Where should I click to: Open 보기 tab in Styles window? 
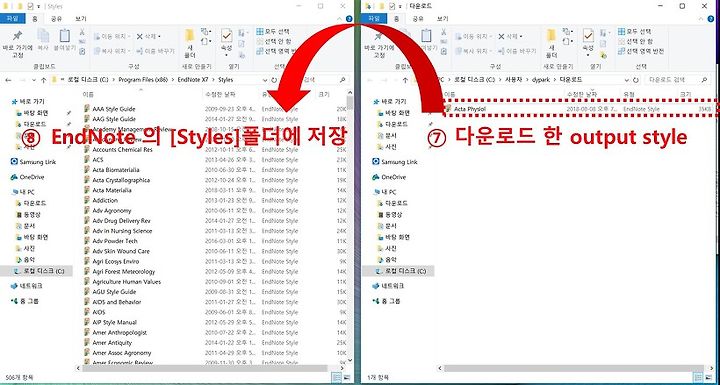pos(81,19)
